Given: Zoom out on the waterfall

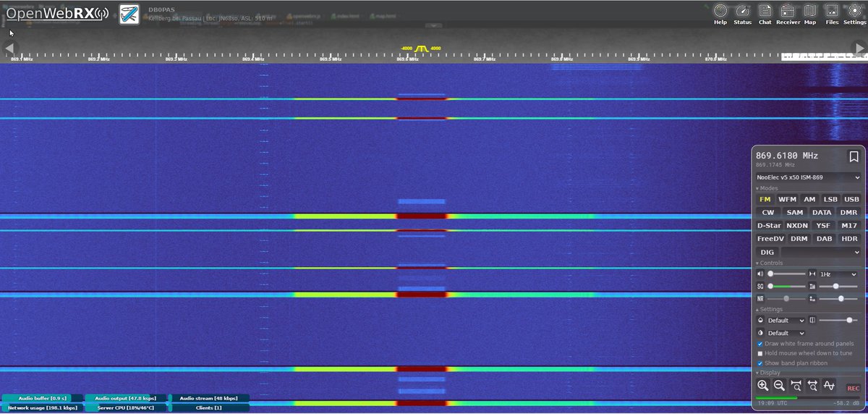Looking at the screenshot, I should point(780,386).
